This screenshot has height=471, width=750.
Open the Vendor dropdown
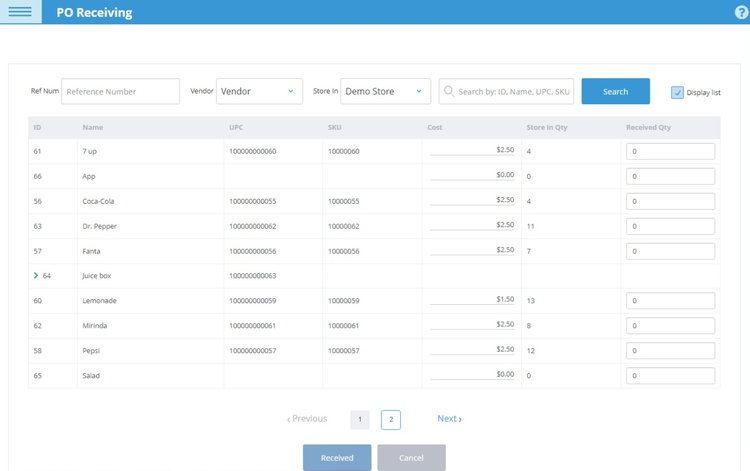(259, 91)
